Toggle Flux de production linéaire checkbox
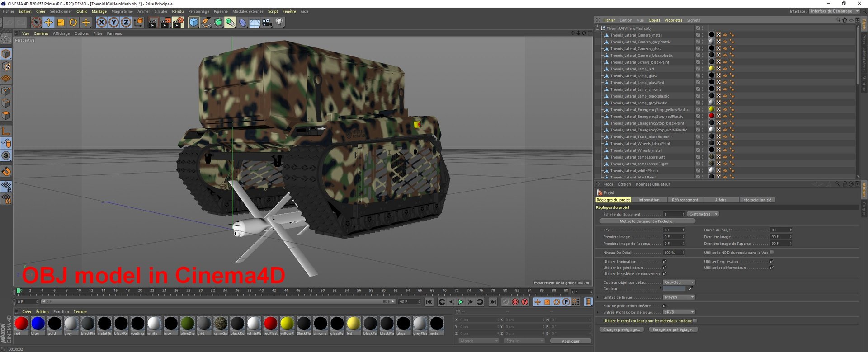Screen dimensions: 868x352 [x=665, y=306]
